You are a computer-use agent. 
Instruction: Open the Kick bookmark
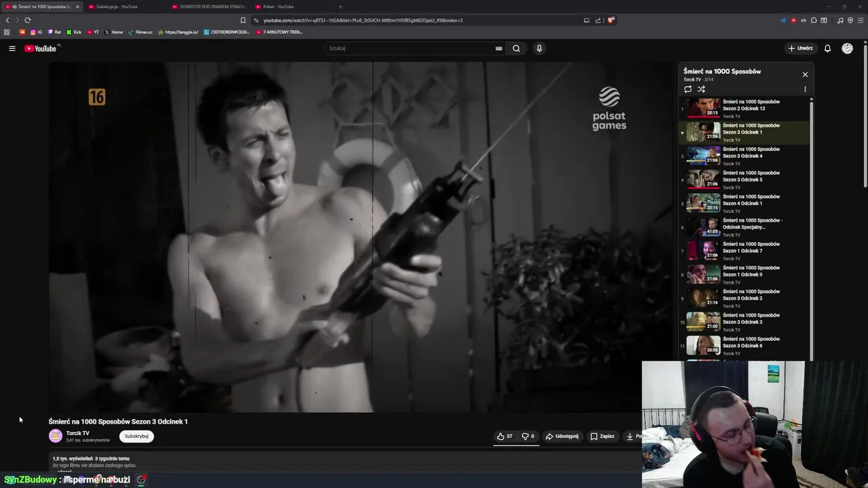(74, 32)
